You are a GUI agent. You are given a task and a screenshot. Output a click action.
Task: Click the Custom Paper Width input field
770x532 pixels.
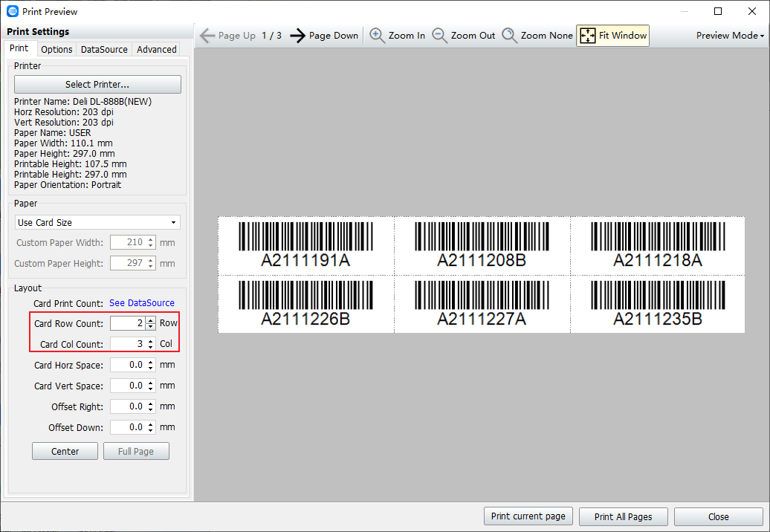[x=128, y=242]
